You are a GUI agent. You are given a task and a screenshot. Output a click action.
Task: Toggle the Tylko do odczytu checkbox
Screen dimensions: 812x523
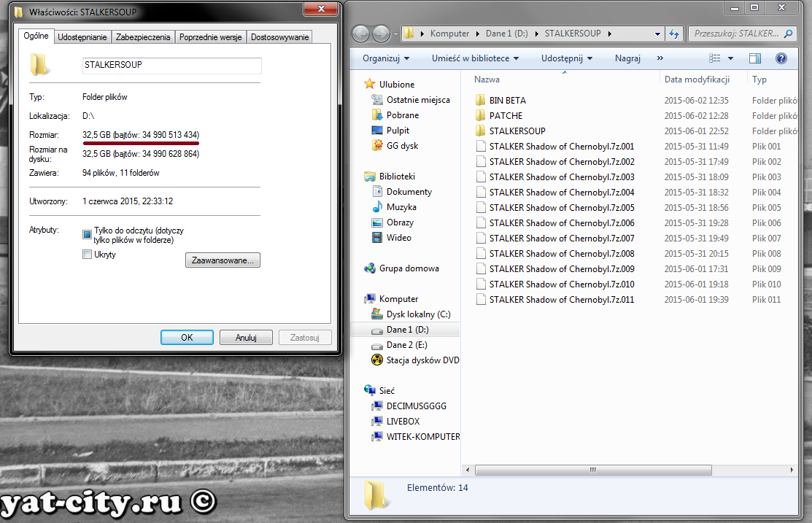(87, 235)
